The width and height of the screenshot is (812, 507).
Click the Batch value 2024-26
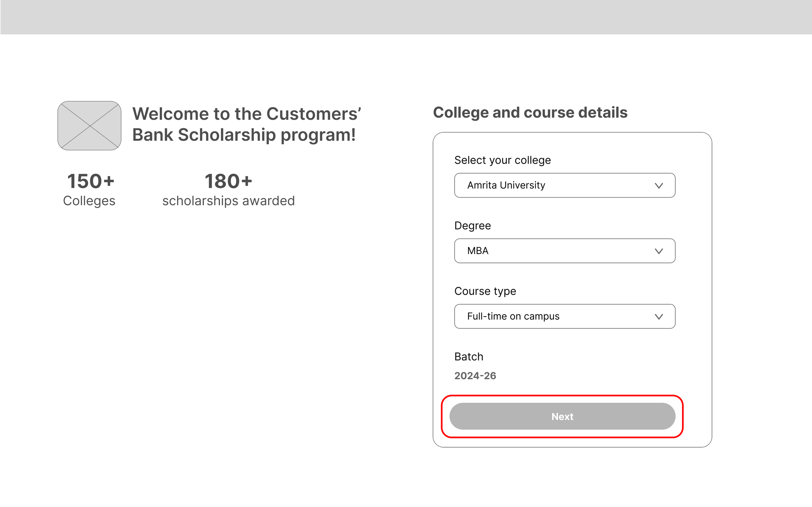(x=475, y=375)
